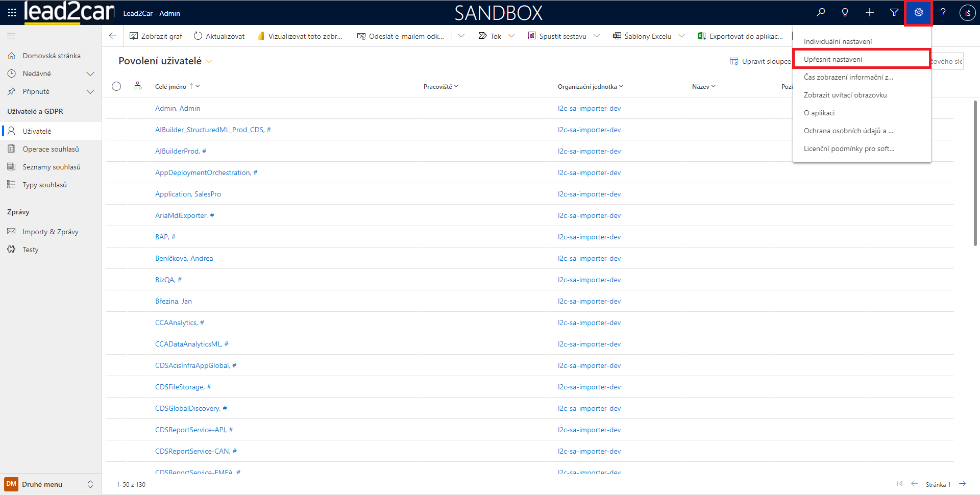Image resolution: width=980 pixels, height=495 pixels.
Task: Expand the Připnuté section
Action: coord(90,92)
